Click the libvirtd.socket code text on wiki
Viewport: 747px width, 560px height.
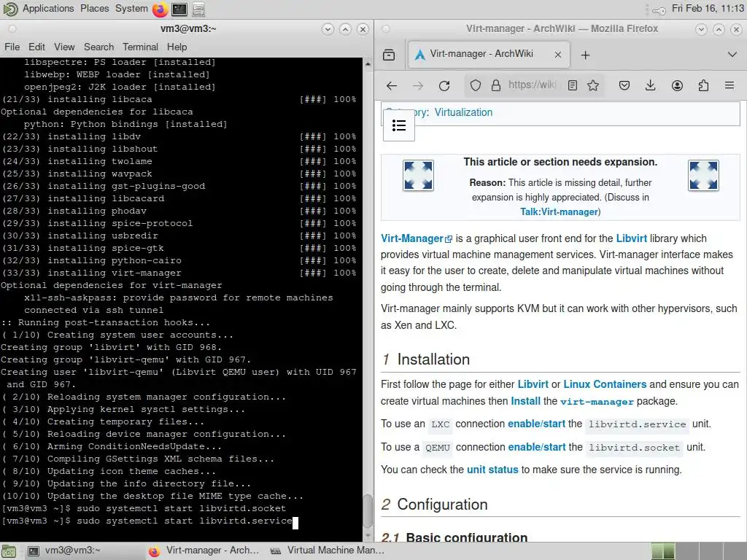point(634,448)
